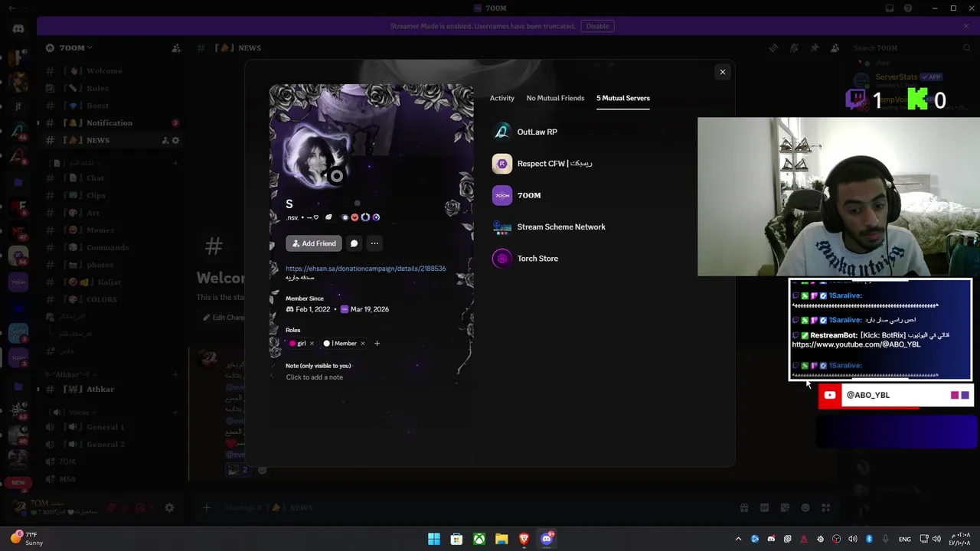Viewport: 980px width, 551px height.
Task: Open apps launcher icon in message bar
Action: pos(826,507)
